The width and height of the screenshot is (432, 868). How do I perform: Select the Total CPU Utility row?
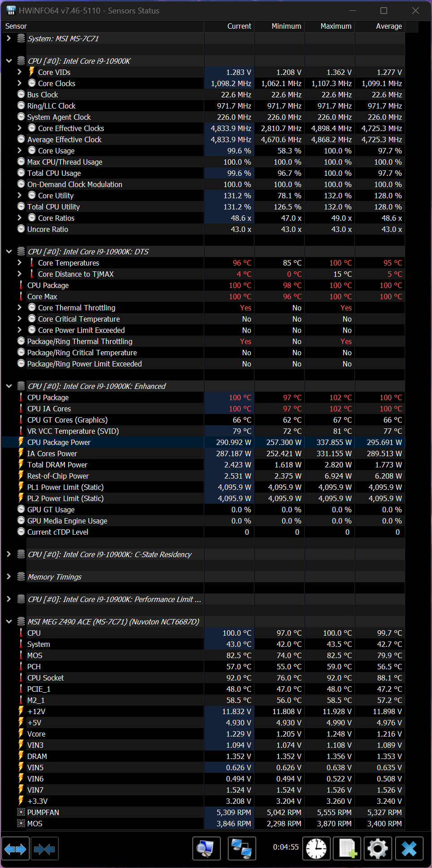click(x=203, y=207)
